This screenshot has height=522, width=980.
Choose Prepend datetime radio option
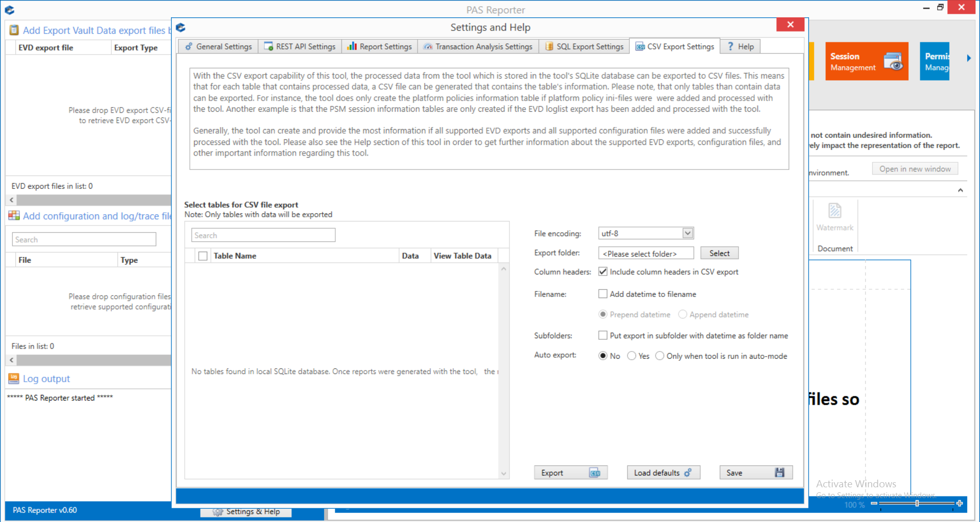pyautogui.click(x=603, y=314)
